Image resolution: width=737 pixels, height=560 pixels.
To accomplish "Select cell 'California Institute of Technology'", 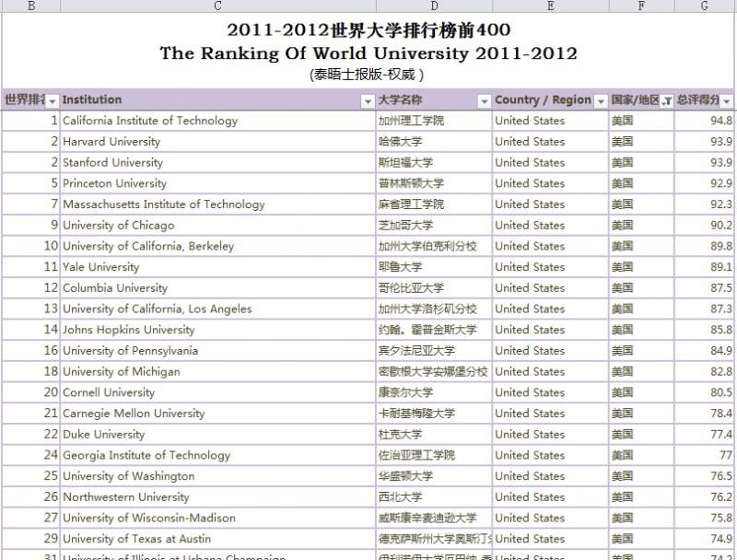I will [218, 121].
